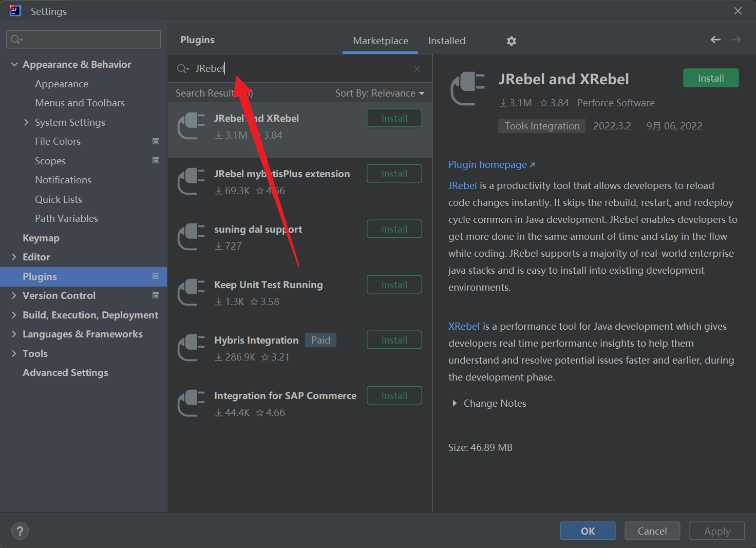This screenshot has height=548, width=756.
Task: Confirm settings with the OK button
Action: 588,531
